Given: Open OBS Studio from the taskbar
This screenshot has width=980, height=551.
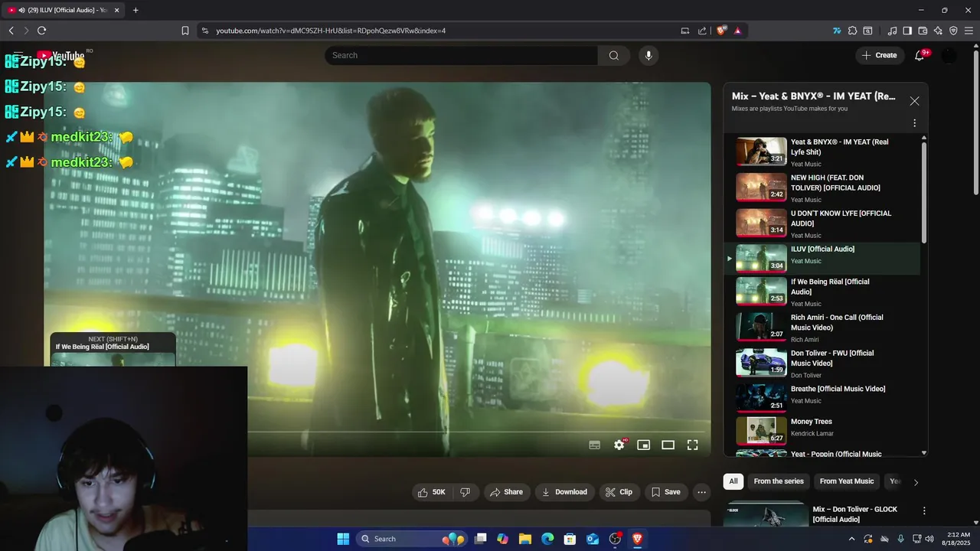Looking at the screenshot, I should click(x=615, y=539).
